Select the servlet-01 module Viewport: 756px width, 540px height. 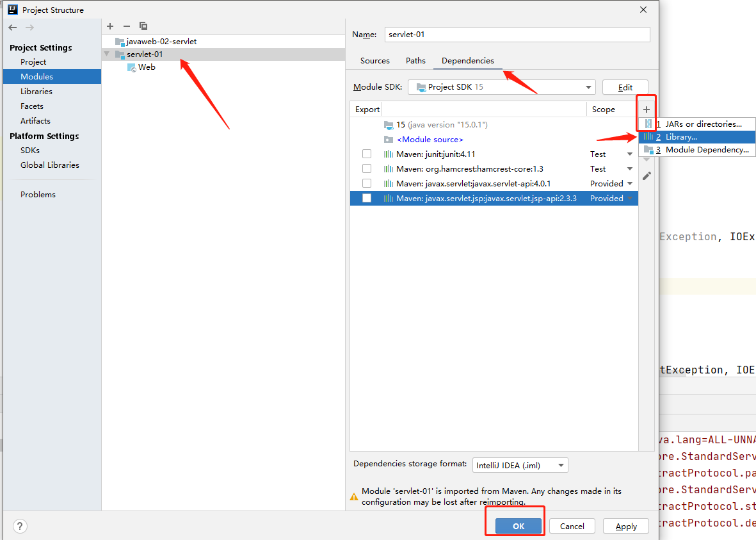(x=223, y=54)
